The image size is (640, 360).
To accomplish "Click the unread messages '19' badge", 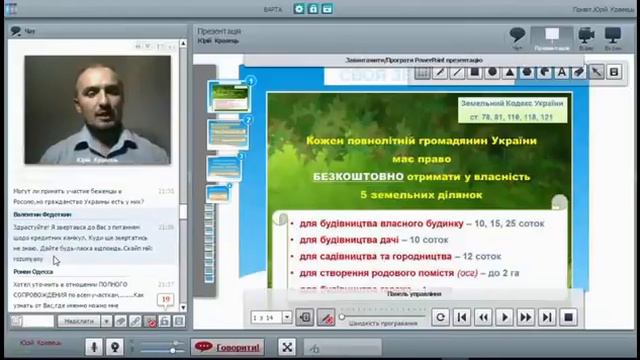I will click(x=165, y=300).
